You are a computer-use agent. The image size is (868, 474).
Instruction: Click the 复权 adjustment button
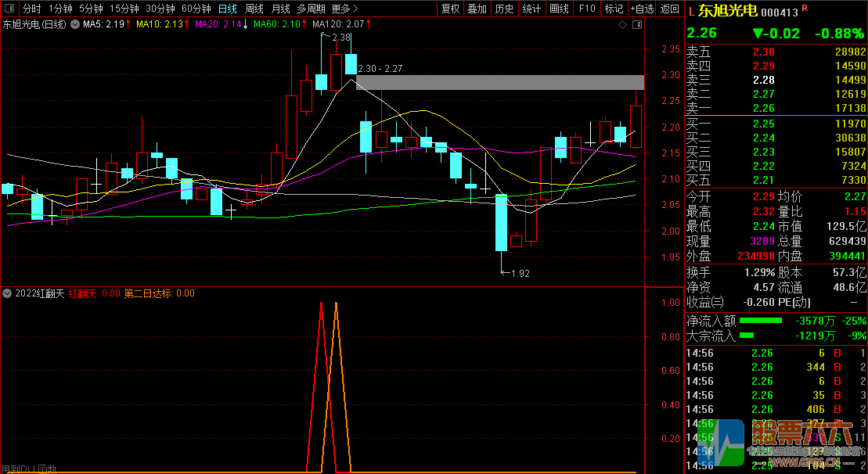point(450,9)
